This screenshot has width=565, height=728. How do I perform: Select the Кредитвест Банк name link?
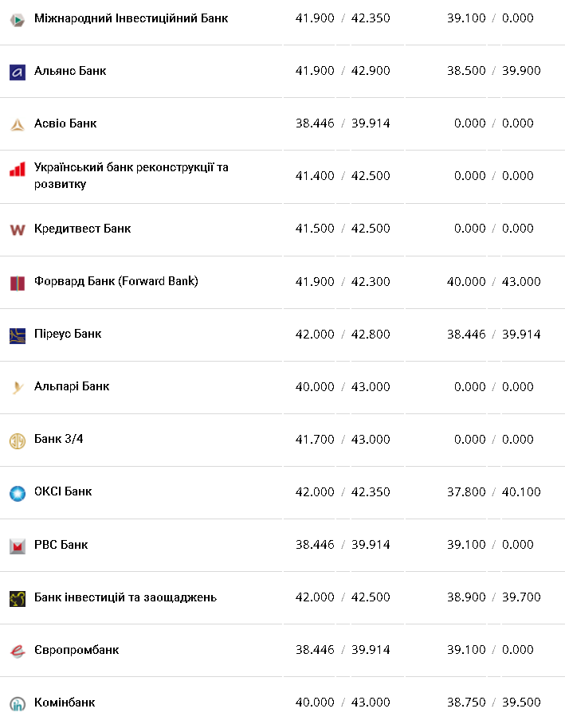pos(82,229)
